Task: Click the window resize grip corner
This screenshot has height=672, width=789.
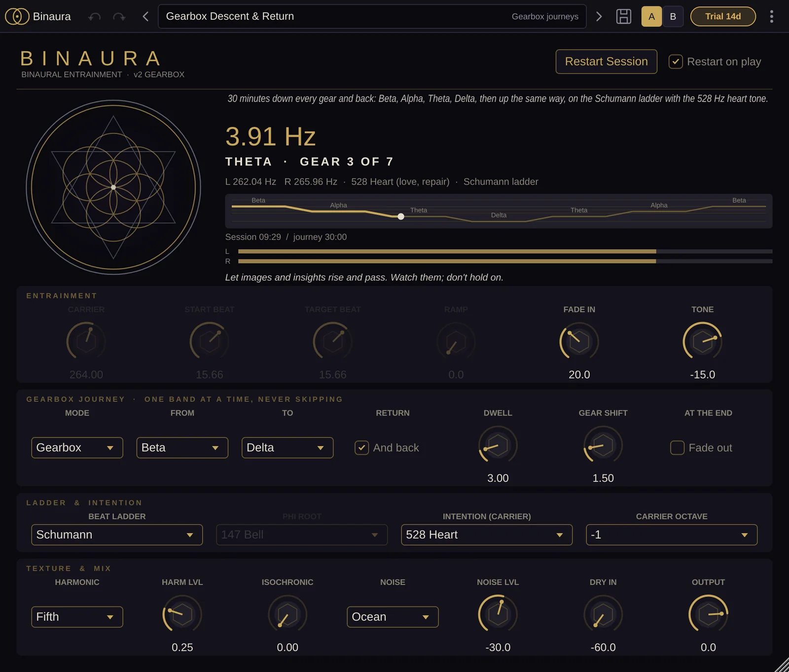Action: [x=782, y=665]
